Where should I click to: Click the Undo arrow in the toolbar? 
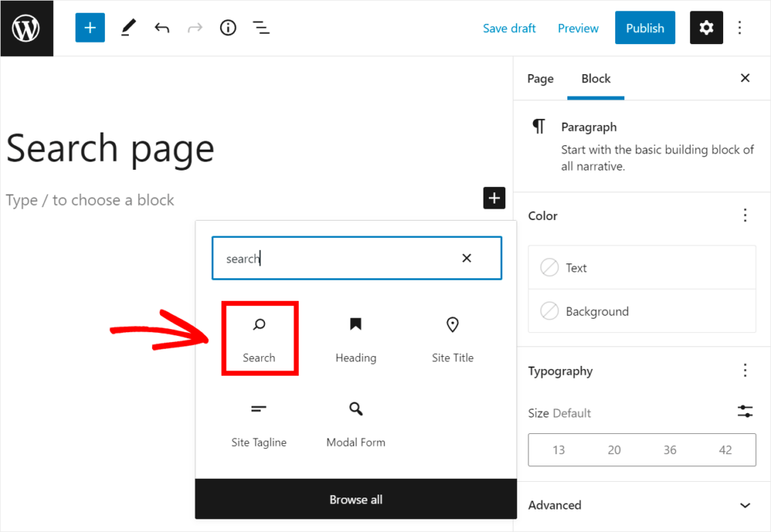coord(162,28)
